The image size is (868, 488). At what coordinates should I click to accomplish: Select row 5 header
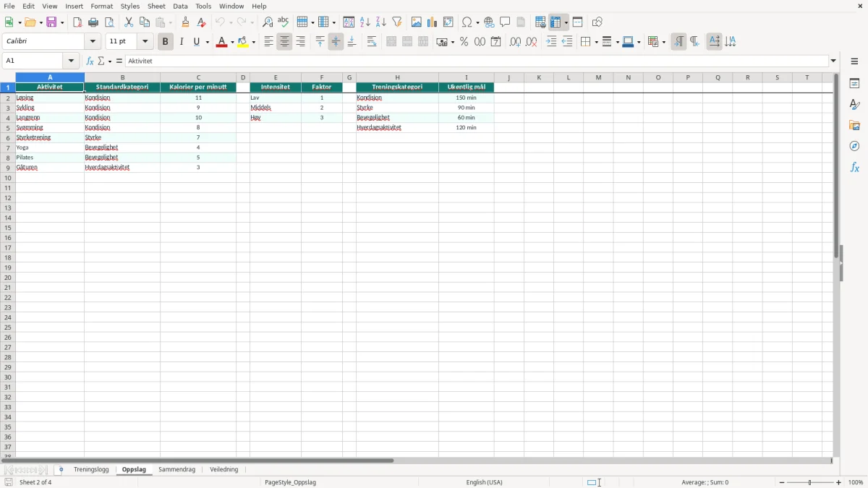click(8, 127)
